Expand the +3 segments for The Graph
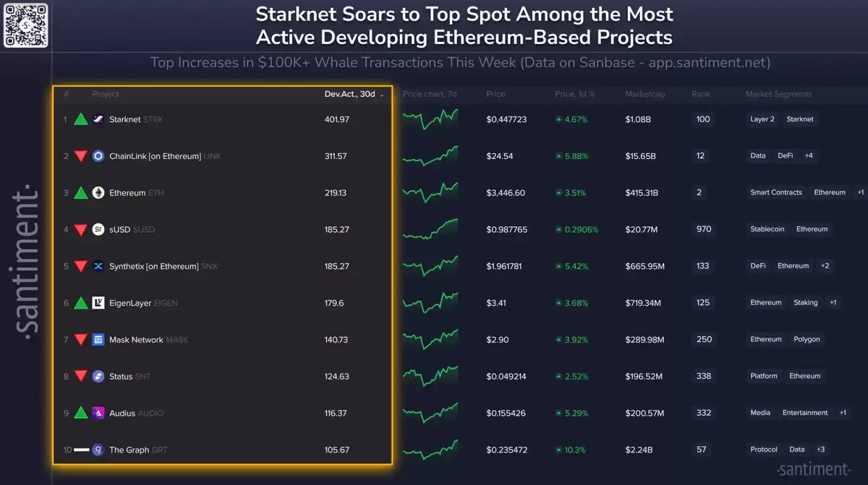The image size is (868, 485). [820, 450]
